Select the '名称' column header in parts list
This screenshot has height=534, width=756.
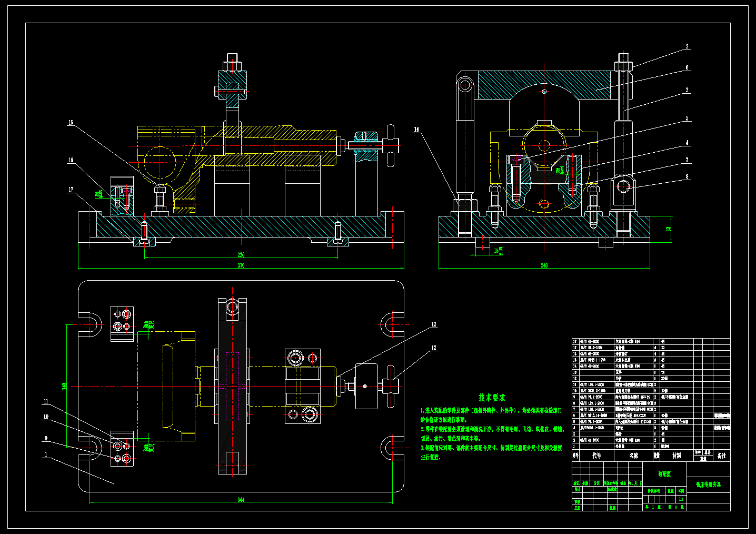pyautogui.click(x=633, y=456)
